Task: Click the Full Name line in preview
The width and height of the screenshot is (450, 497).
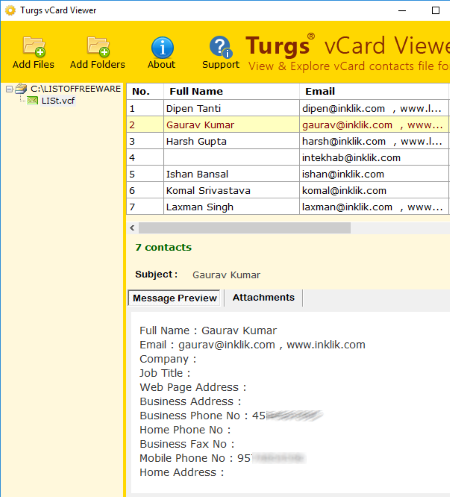Action: [x=208, y=330]
